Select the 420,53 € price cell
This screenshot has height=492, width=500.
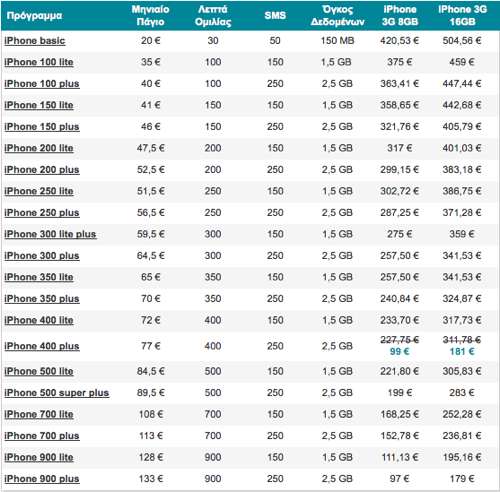(x=400, y=41)
